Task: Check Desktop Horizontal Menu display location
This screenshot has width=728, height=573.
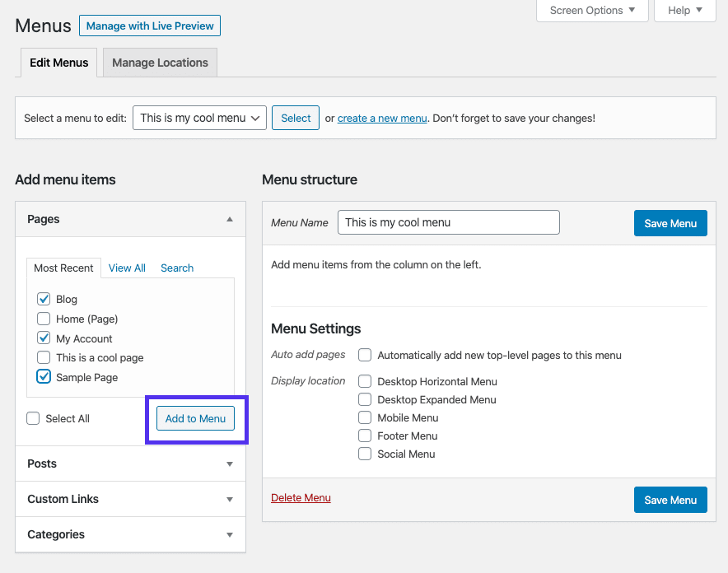Action: (365, 381)
